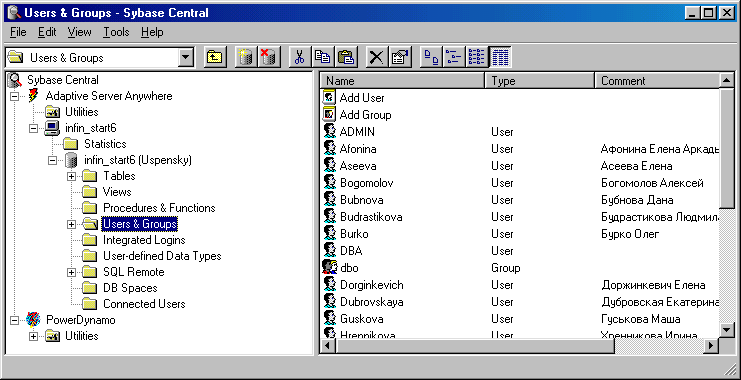
Task: Click the Connect database toolbar icon
Action: pyautogui.click(x=245, y=57)
